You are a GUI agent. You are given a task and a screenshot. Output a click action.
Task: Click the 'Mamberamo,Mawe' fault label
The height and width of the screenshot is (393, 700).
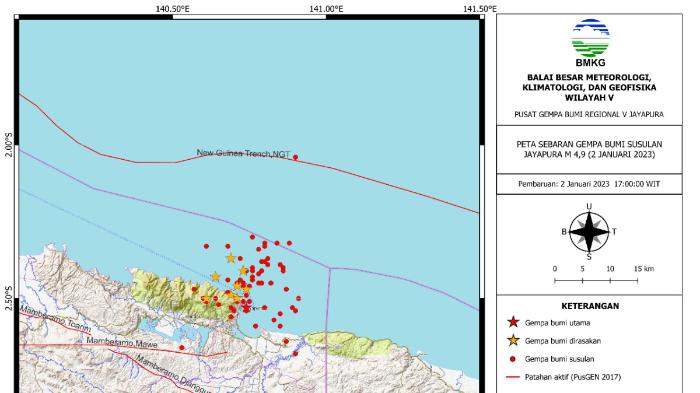(122, 343)
